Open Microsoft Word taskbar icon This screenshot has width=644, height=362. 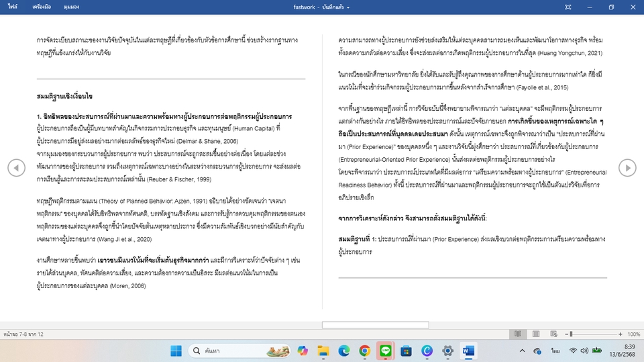click(x=468, y=351)
